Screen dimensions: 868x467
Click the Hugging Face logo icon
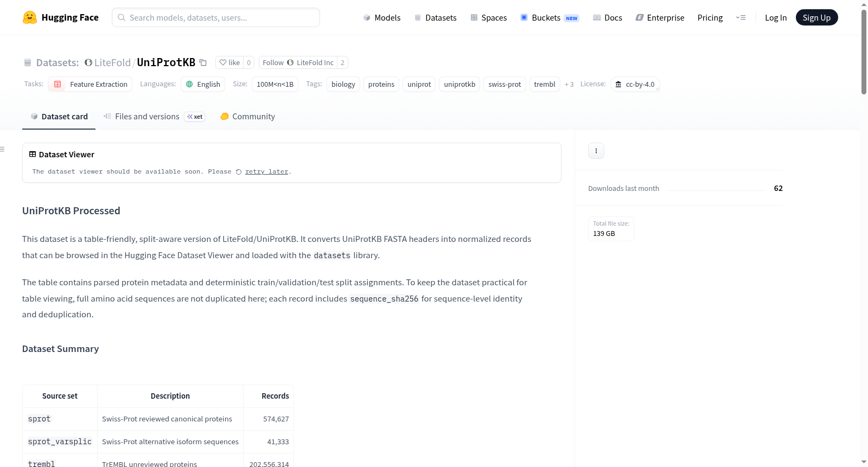(x=30, y=17)
